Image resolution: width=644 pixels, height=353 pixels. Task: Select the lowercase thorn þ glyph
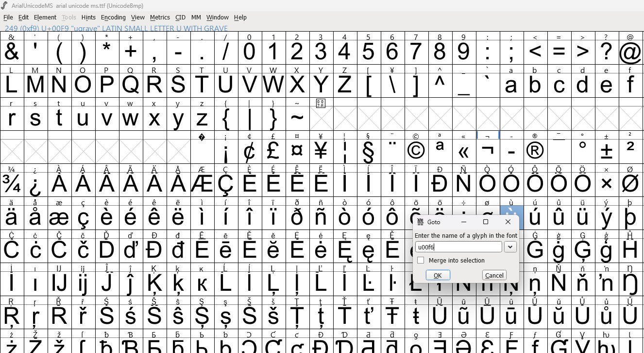pyautogui.click(x=630, y=217)
